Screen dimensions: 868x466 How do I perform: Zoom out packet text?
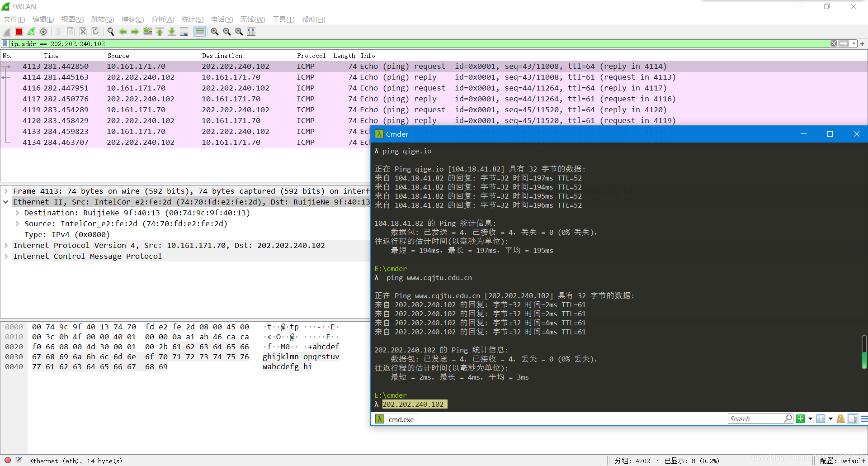coord(227,32)
